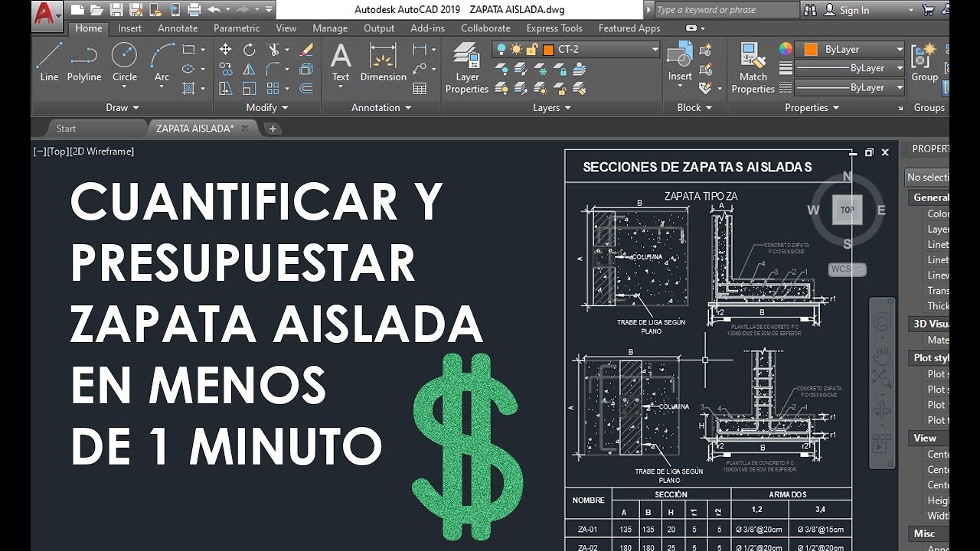Click the Offset tool icon
Screen dimensions: 980x551
(306, 88)
